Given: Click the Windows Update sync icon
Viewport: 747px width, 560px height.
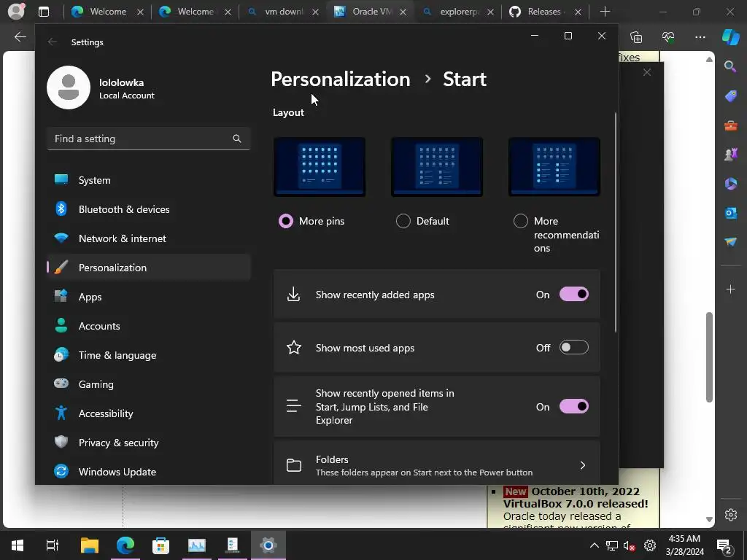Looking at the screenshot, I should (x=61, y=472).
